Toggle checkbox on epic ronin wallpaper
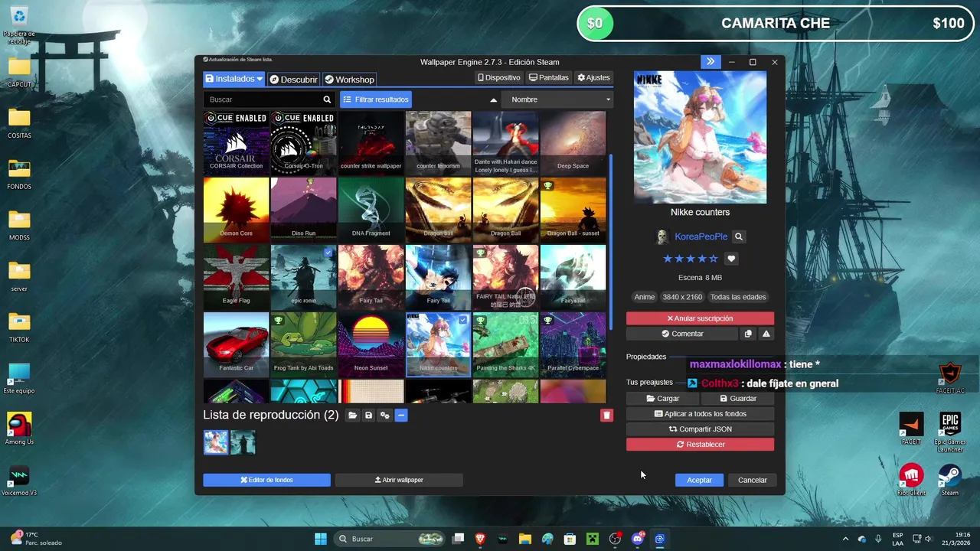The height and width of the screenshot is (551, 980). (328, 253)
